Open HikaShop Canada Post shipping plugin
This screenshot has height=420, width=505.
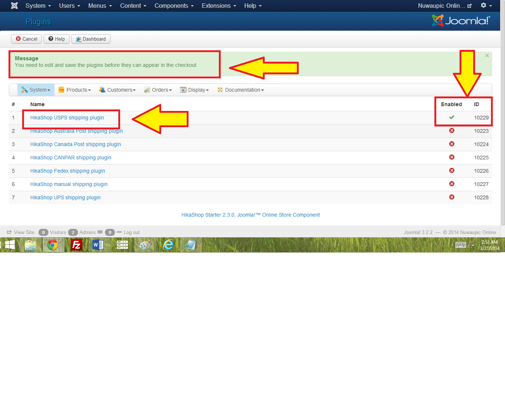click(x=75, y=144)
